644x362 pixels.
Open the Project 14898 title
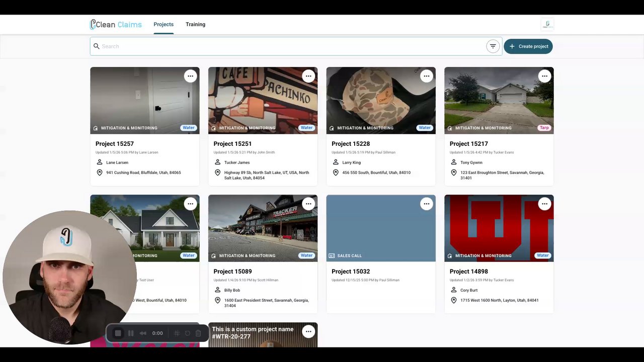pos(469,271)
